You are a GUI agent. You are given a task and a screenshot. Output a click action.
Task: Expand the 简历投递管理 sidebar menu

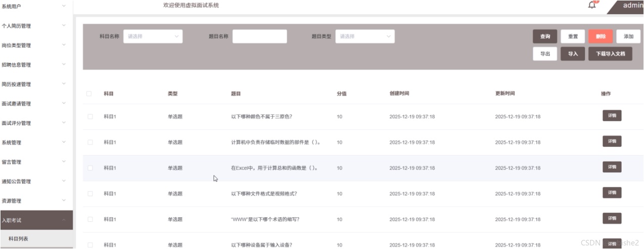pos(36,84)
